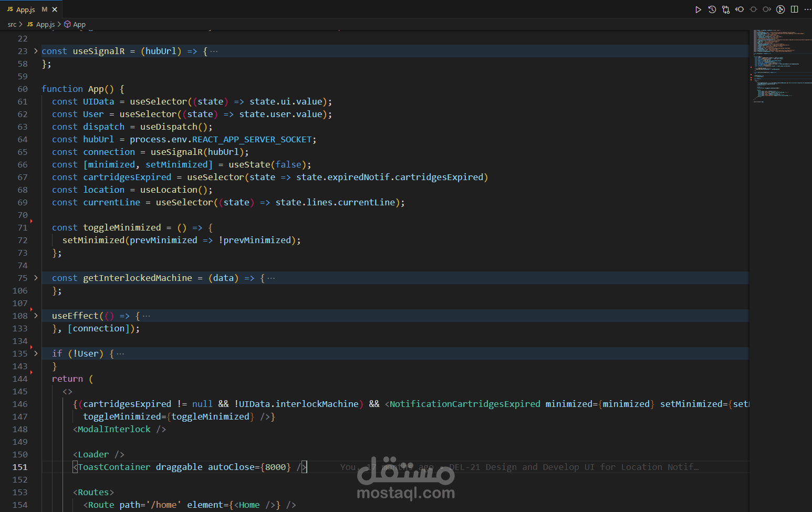Screen dimensions: 812x512
Task: Unfold the getInterlockedMachine function
Action: [36, 278]
